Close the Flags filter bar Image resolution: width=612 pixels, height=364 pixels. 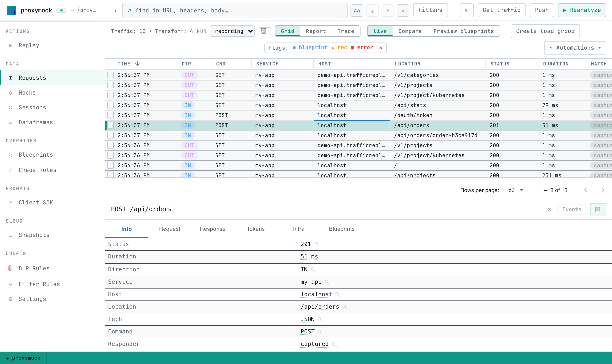click(381, 48)
